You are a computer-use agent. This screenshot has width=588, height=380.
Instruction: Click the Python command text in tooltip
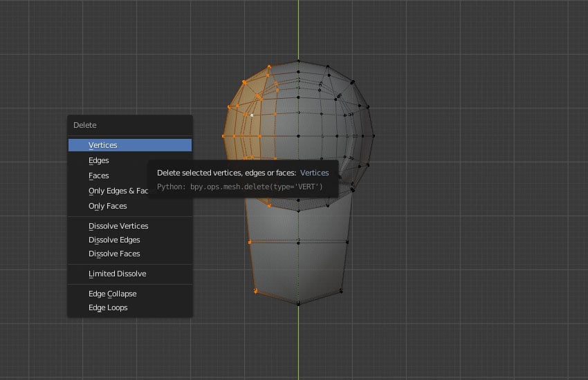click(239, 187)
